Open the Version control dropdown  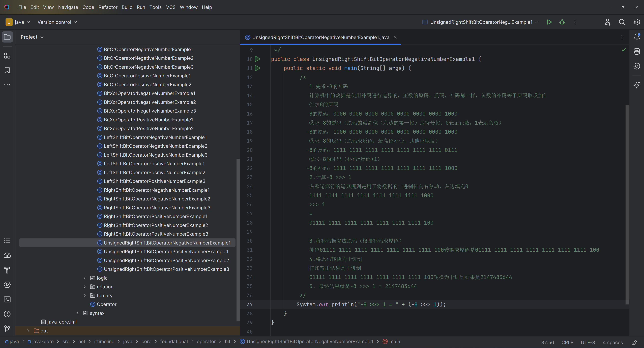click(57, 22)
